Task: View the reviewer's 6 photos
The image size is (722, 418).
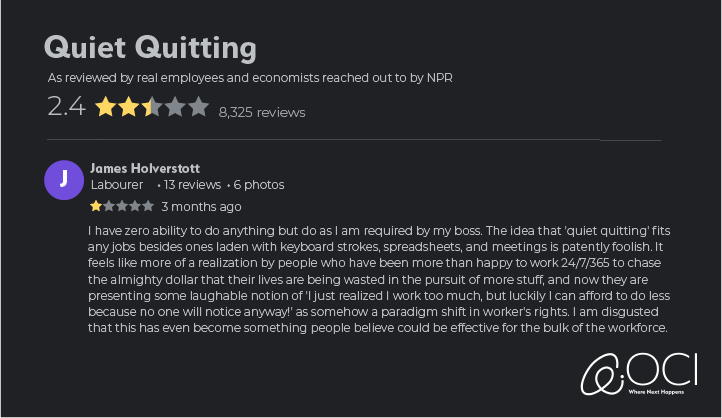Action: coord(259,185)
